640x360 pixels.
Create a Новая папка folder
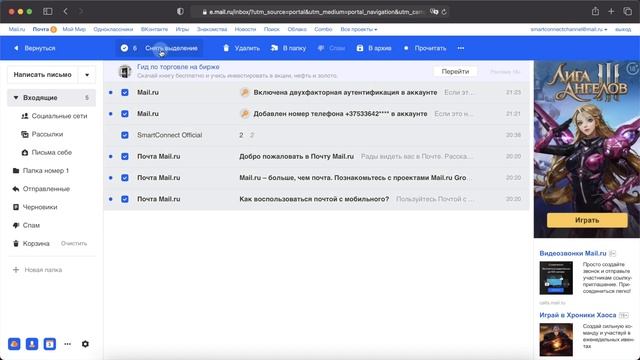38,270
